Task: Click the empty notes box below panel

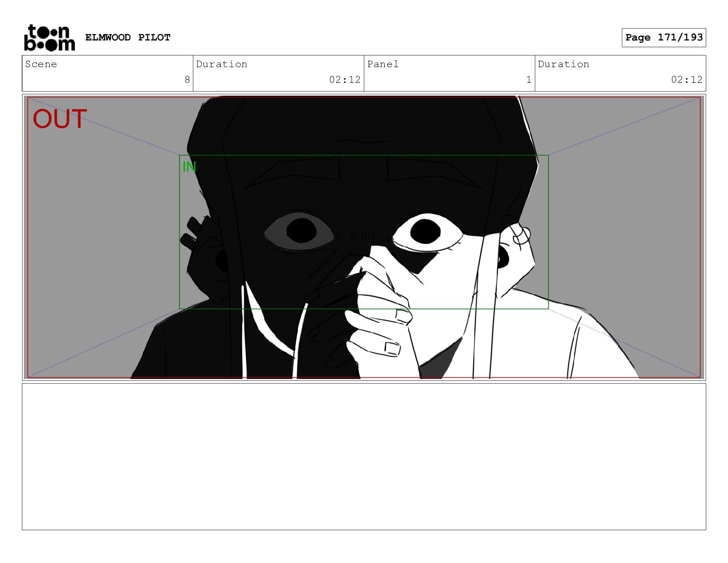Action: click(x=364, y=457)
